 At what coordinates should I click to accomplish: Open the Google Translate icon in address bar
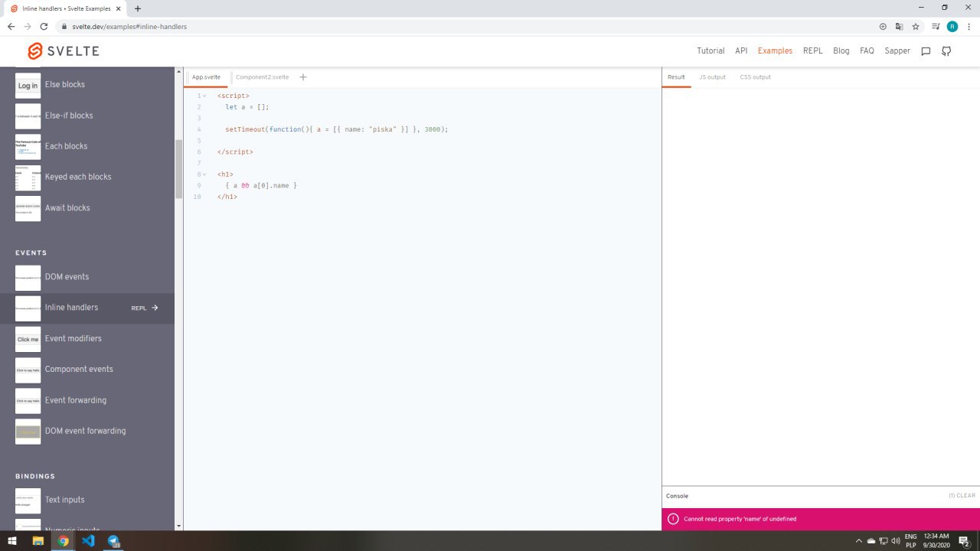[900, 26]
